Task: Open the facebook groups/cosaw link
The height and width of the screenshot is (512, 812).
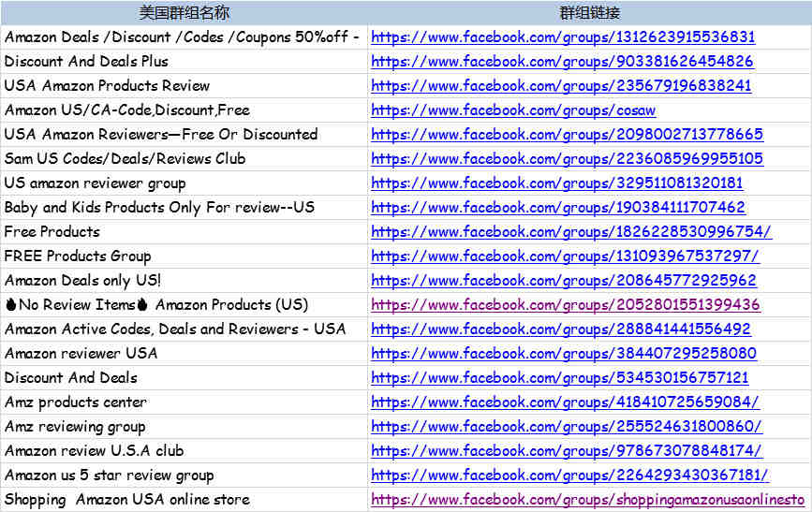Action: coord(513,110)
